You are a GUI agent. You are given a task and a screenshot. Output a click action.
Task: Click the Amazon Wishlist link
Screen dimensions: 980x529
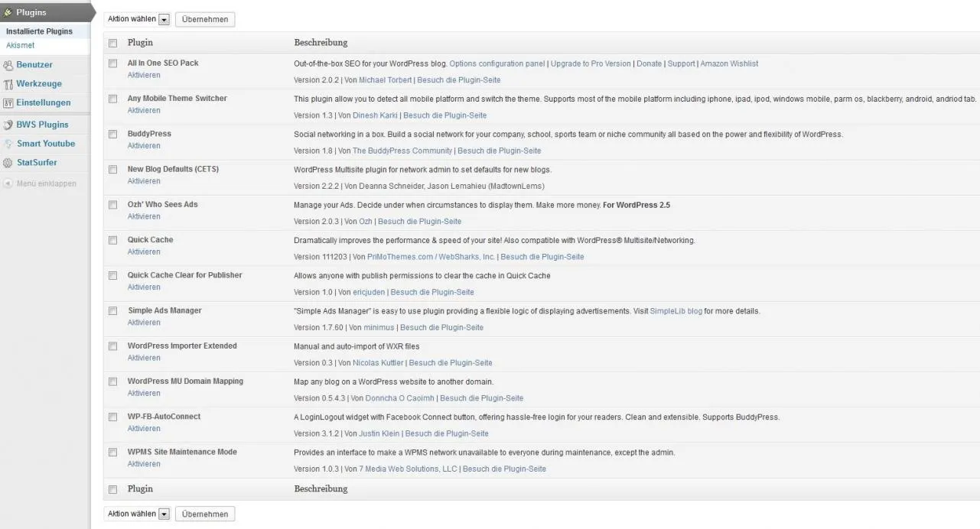coord(729,63)
